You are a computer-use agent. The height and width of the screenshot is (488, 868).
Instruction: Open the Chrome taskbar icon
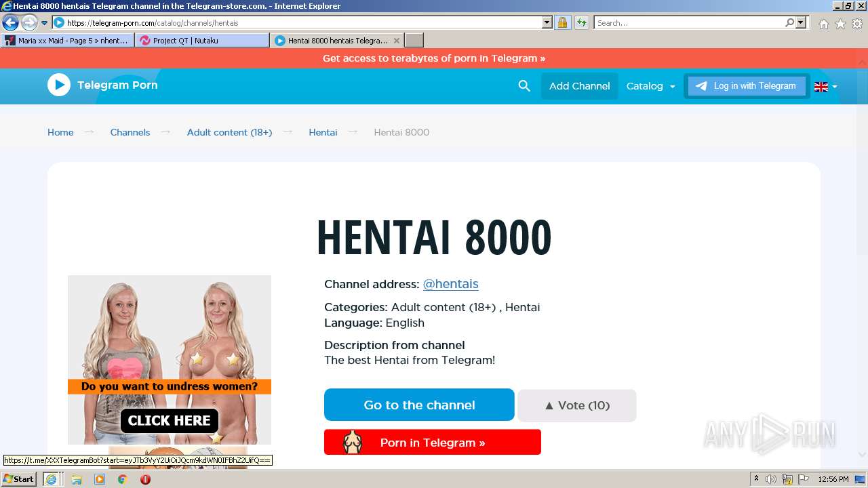pyautogui.click(x=123, y=479)
